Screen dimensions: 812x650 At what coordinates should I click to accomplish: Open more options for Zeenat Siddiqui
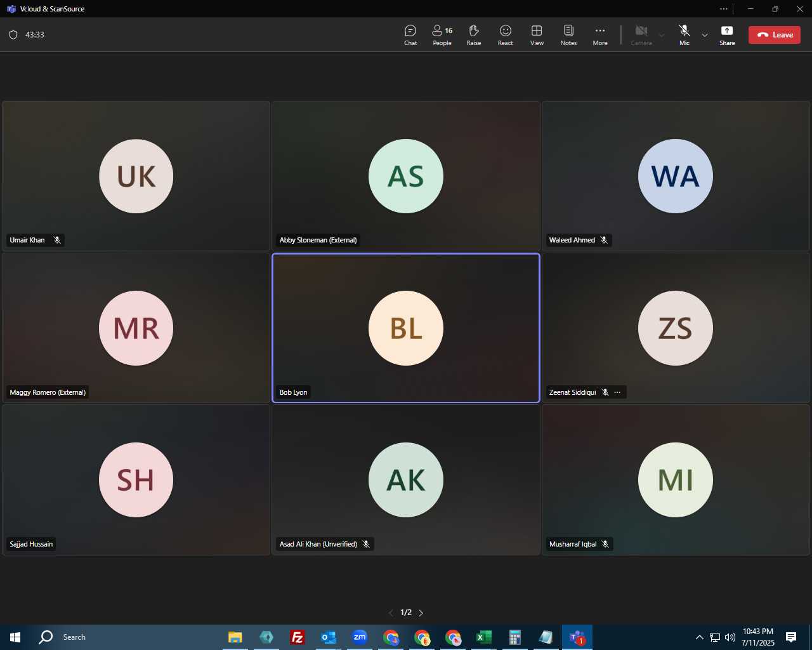(x=617, y=392)
